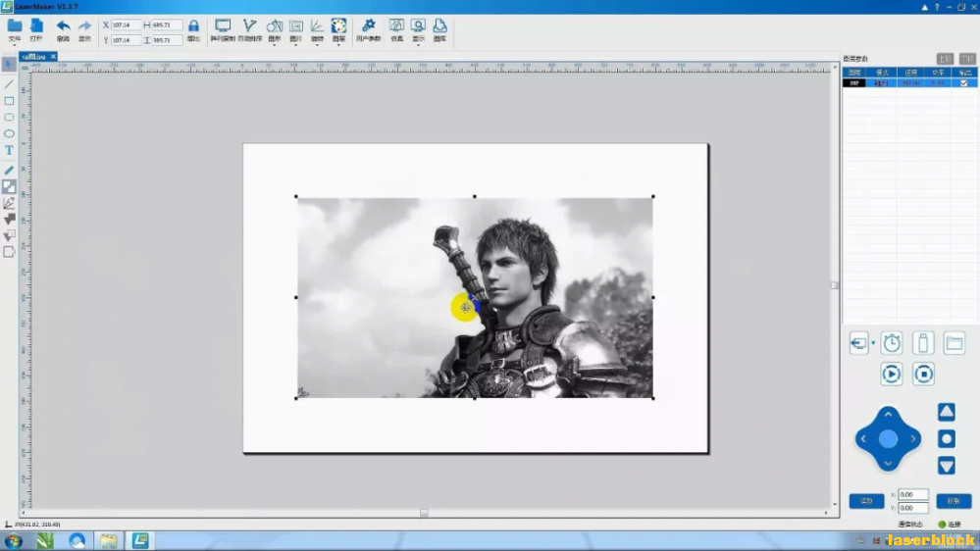Click the BMP layer power cell
Screen dimensions: 980x551
938,83
